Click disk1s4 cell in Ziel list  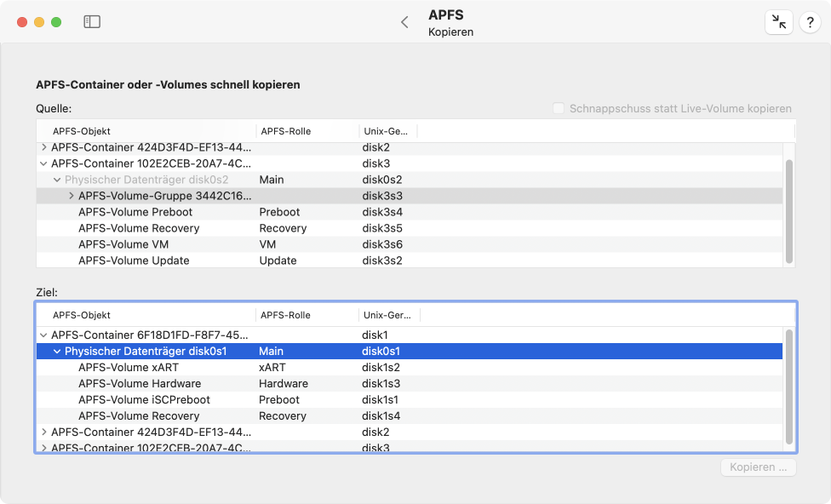coord(381,416)
